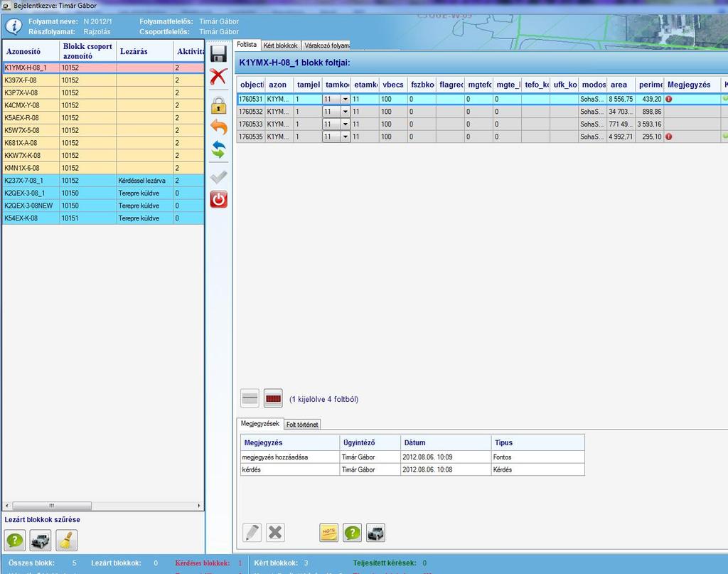Click the red select all rows icon

[273, 398]
